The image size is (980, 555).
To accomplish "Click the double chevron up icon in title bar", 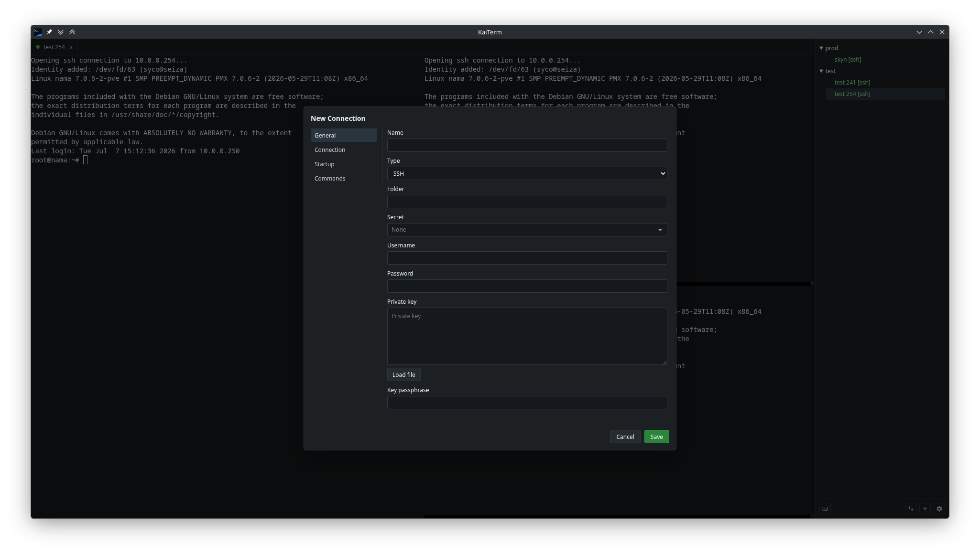I will 72,32.
